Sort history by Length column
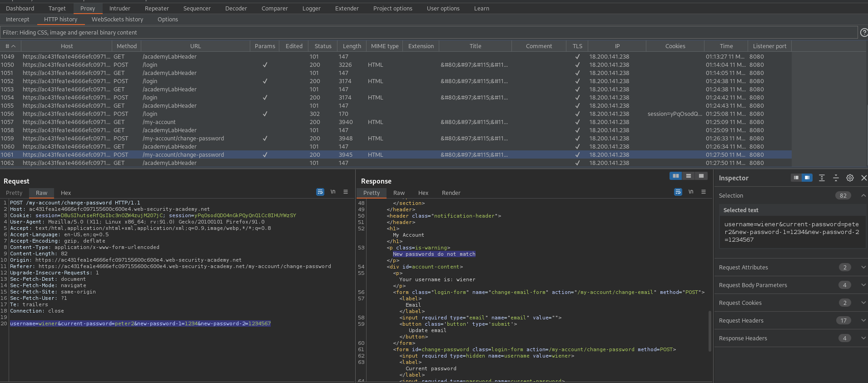The width and height of the screenshot is (868, 383). tap(352, 46)
